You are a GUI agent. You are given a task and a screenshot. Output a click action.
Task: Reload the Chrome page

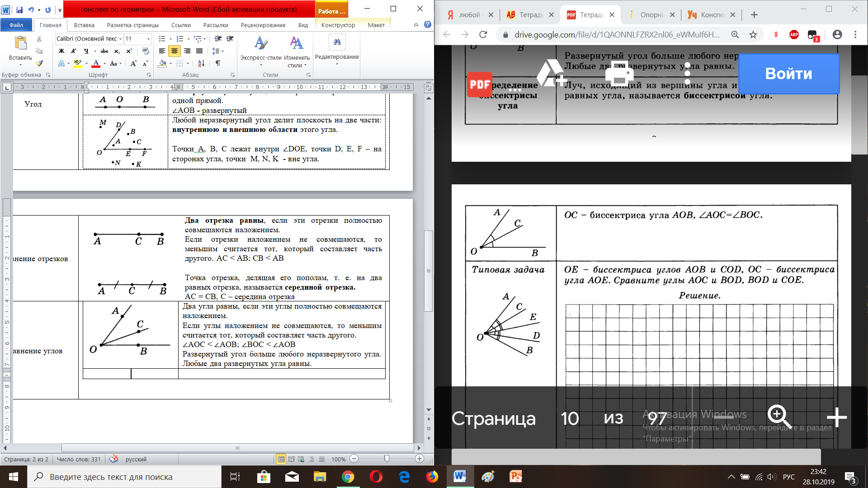pyautogui.click(x=483, y=35)
